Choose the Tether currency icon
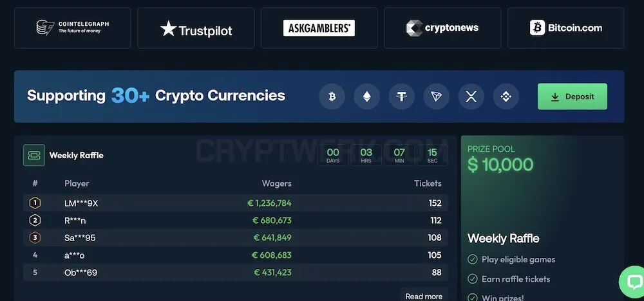 point(402,96)
